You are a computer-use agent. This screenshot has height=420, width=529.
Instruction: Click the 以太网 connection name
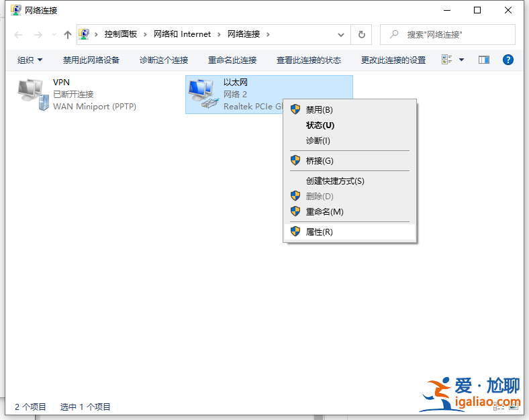(236, 83)
